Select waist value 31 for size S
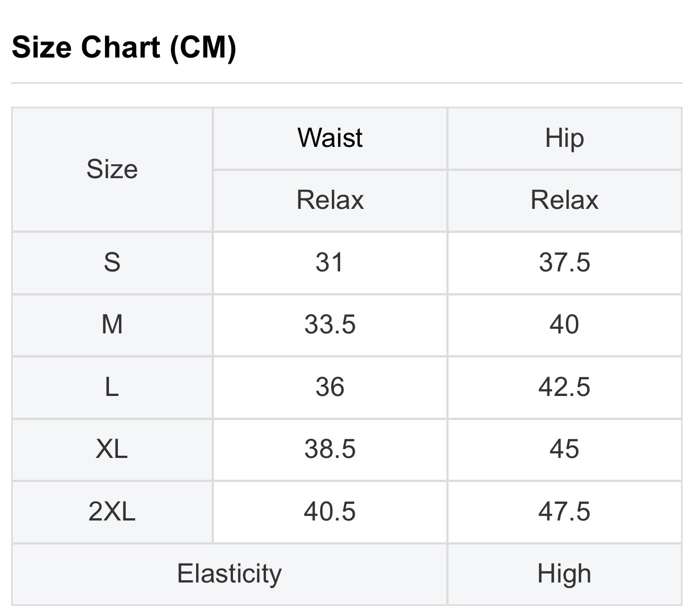The image size is (691, 616). pyautogui.click(x=330, y=262)
